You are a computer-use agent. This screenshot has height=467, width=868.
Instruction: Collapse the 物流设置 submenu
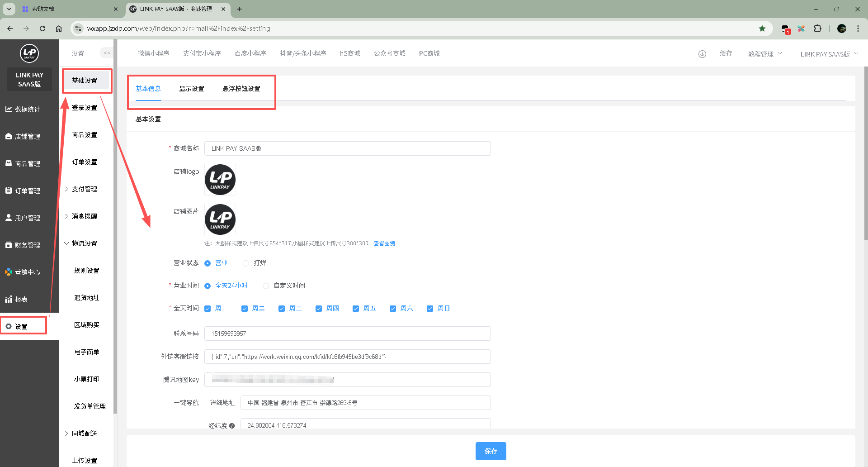click(84, 243)
